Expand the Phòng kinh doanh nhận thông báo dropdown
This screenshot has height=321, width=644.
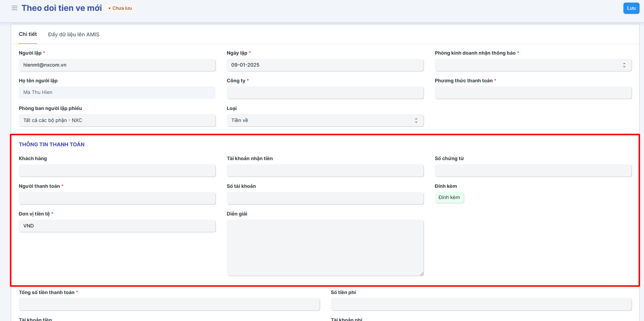(x=533, y=65)
